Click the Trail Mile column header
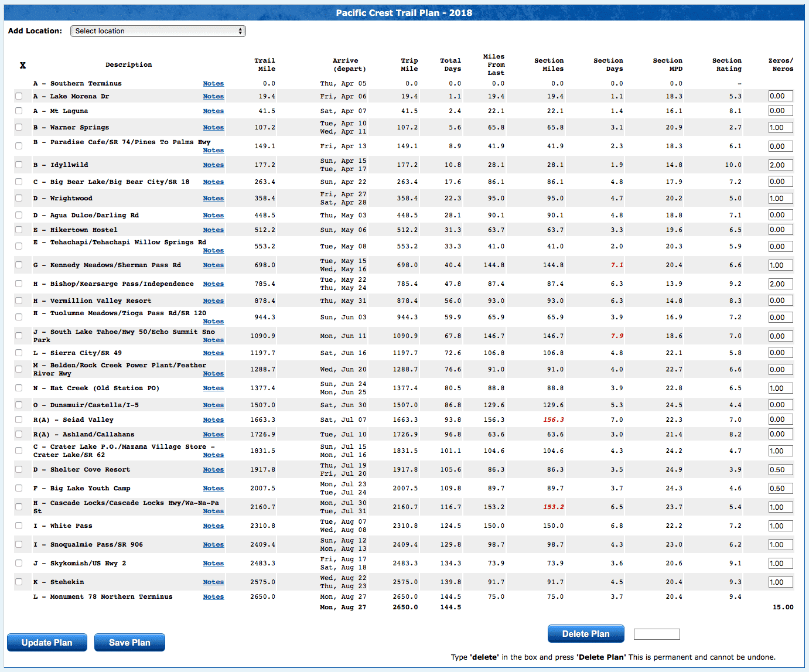 (265, 64)
